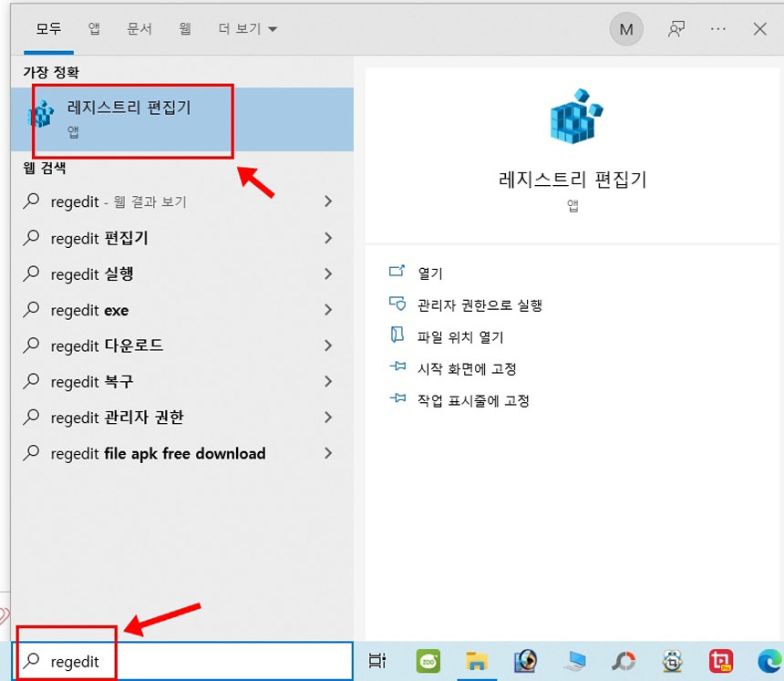Open File Explorer from the taskbar
This screenshot has width=784, height=681.
tap(477, 661)
